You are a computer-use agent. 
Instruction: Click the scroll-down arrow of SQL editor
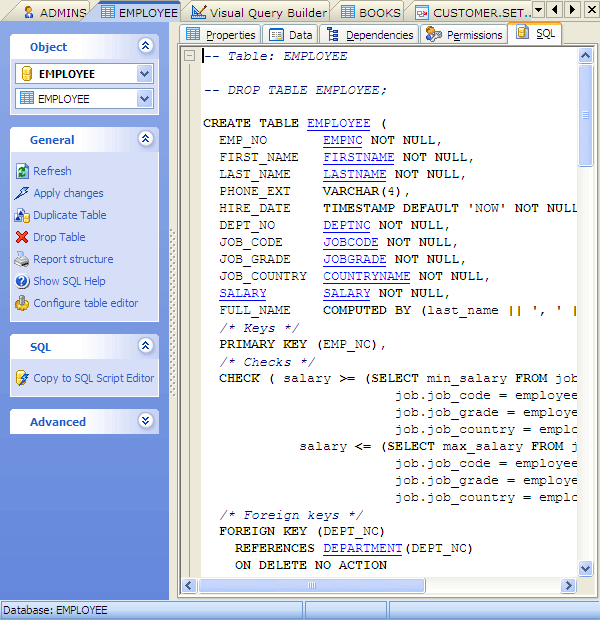(585, 569)
